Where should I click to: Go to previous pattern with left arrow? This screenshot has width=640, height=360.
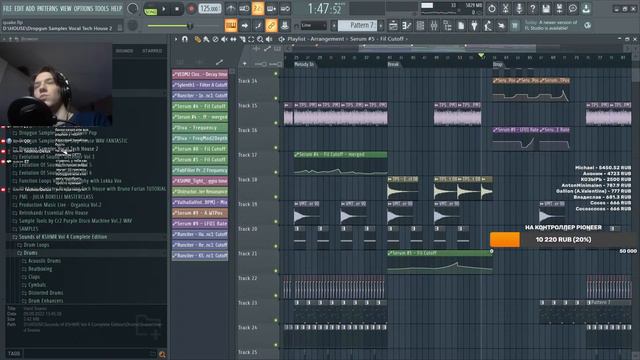pyautogui.click(x=334, y=26)
